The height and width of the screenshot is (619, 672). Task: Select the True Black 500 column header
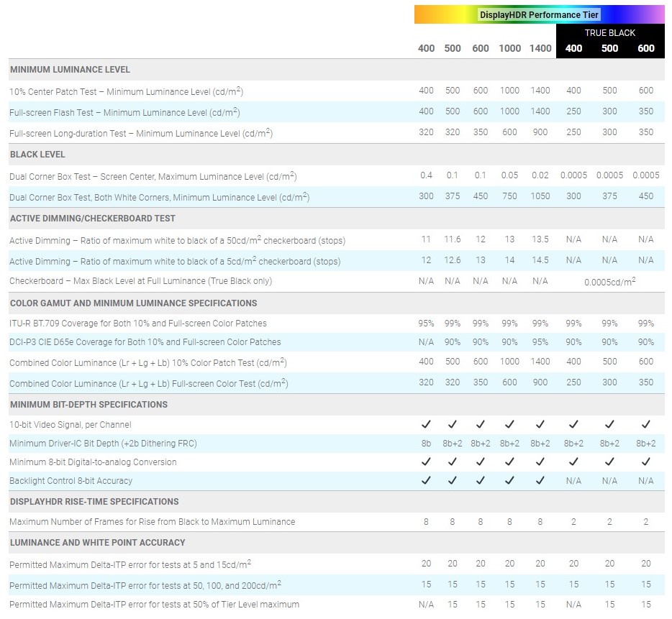(609, 48)
